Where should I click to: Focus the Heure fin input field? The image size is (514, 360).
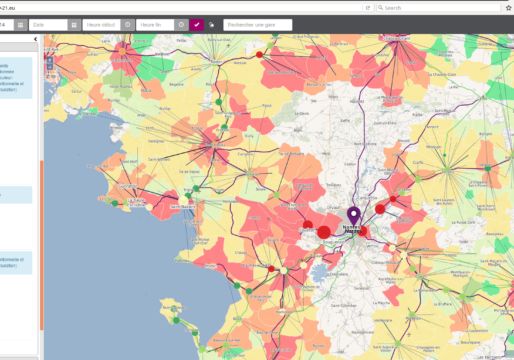[x=155, y=25]
